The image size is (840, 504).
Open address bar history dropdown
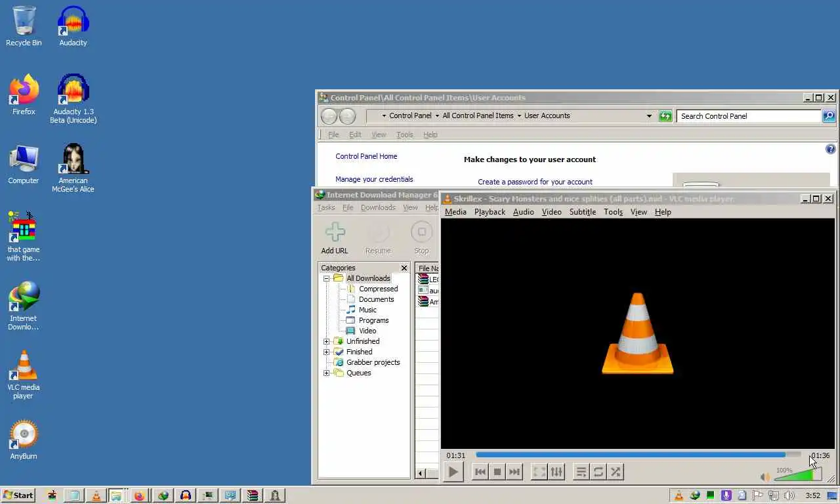click(x=649, y=116)
